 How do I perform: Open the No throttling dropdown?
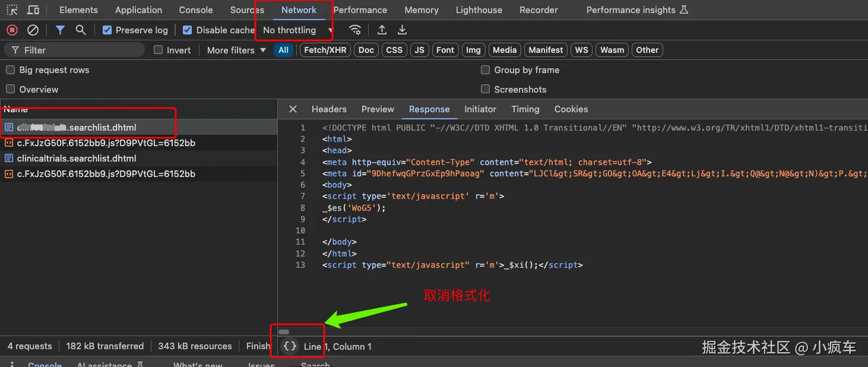[298, 30]
